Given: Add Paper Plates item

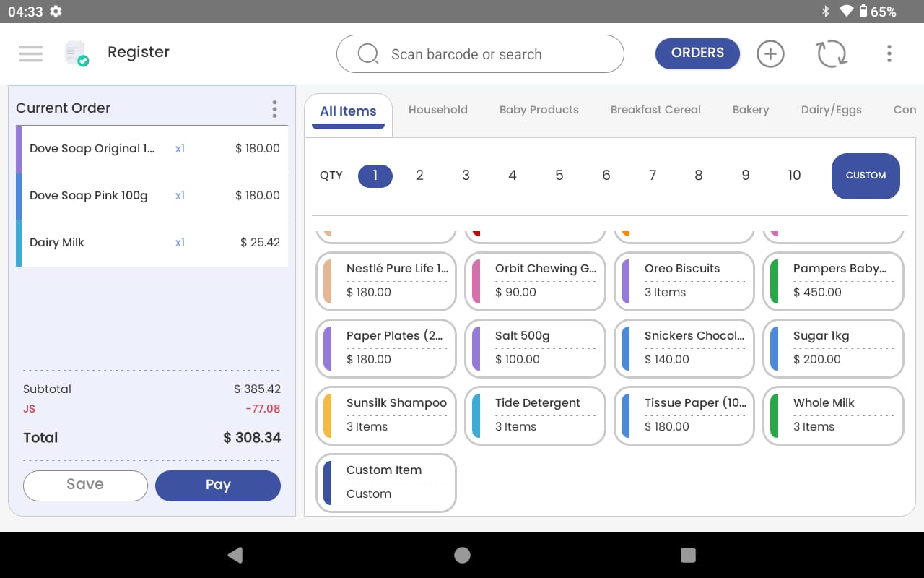Looking at the screenshot, I should (x=386, y=348).
